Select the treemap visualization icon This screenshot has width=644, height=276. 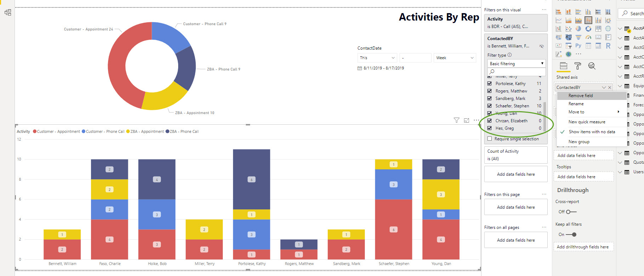[x=598, y=29]
